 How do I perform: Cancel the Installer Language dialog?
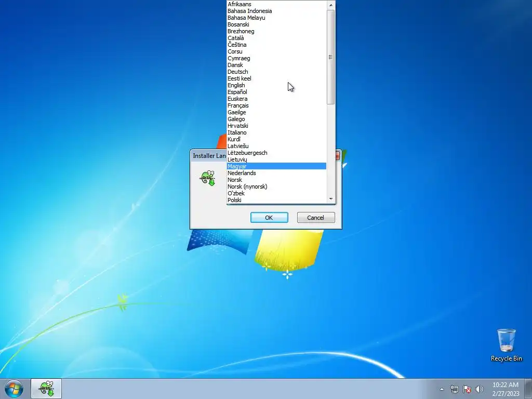click(316, 218)
